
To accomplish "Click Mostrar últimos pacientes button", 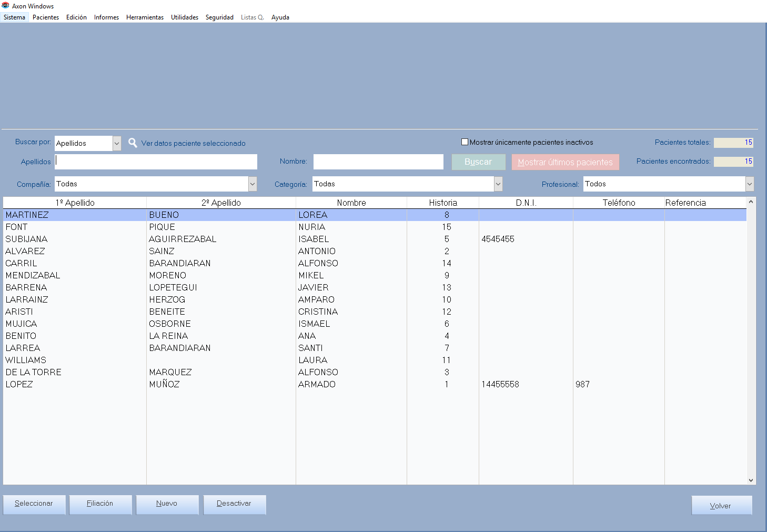I will [565, 162].
